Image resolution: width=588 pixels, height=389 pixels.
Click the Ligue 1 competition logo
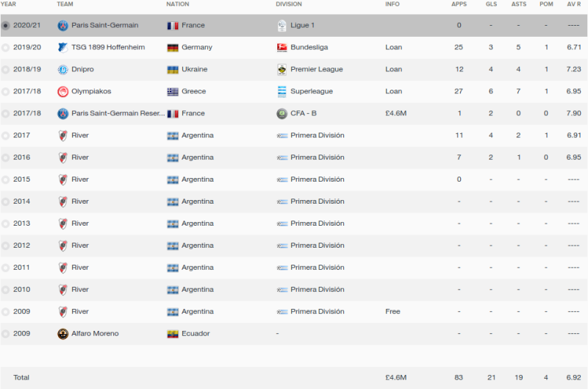click(282, 26)
